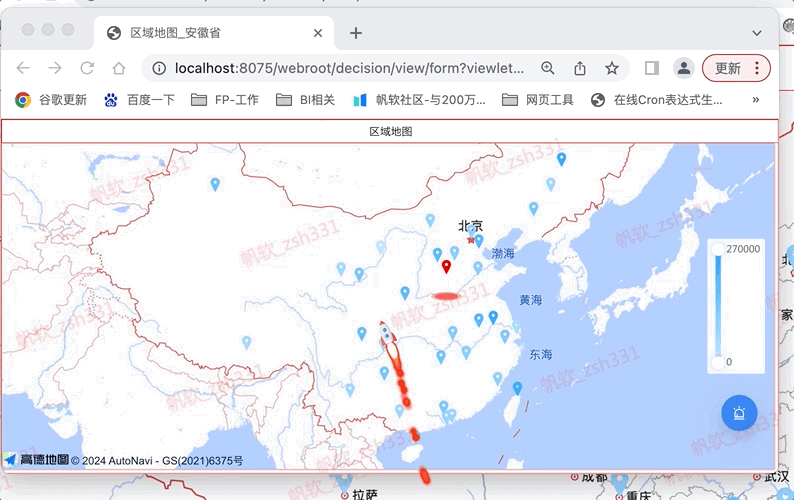Open the three-dot browser menu
The height and width of the screenshot is (500, 794).
coord(757,68)
